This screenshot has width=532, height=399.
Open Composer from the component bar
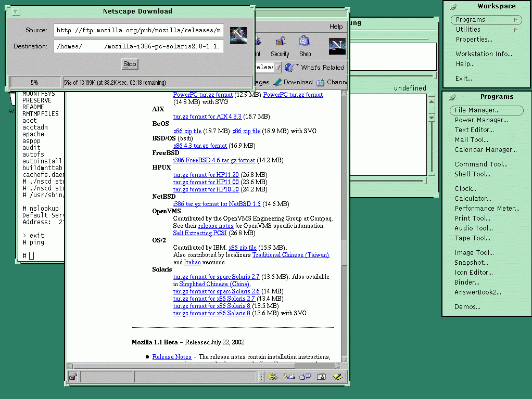coord(337,376)
